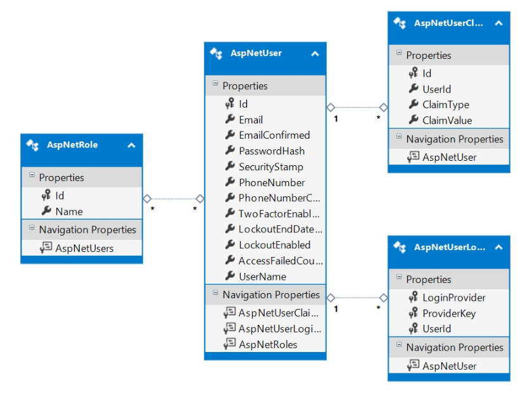Click the key icon beside UserId in AspNetUserLo...
This screenshot has width=532, height=395.
pyautogui.click(x=413, y=328)
